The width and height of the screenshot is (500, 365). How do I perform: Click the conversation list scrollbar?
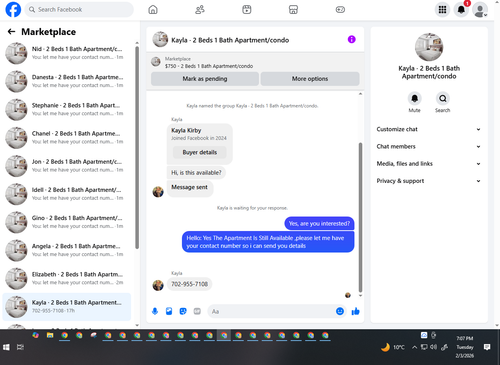[137, 148]
